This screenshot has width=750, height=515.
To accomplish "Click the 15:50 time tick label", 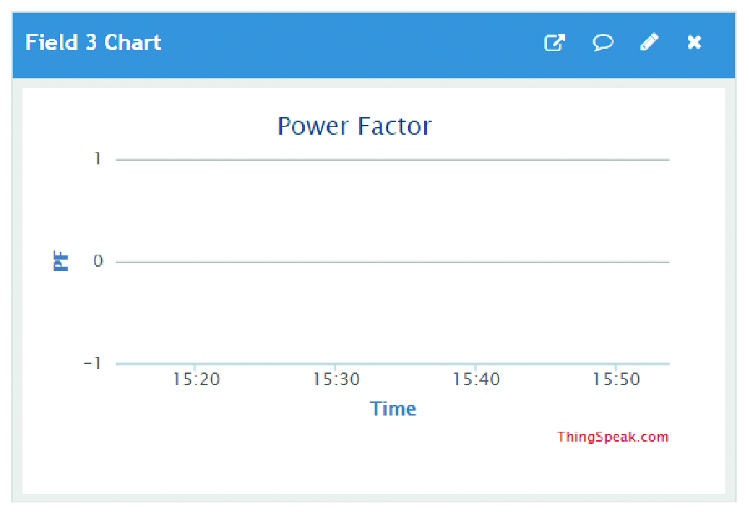I will 615,380.
